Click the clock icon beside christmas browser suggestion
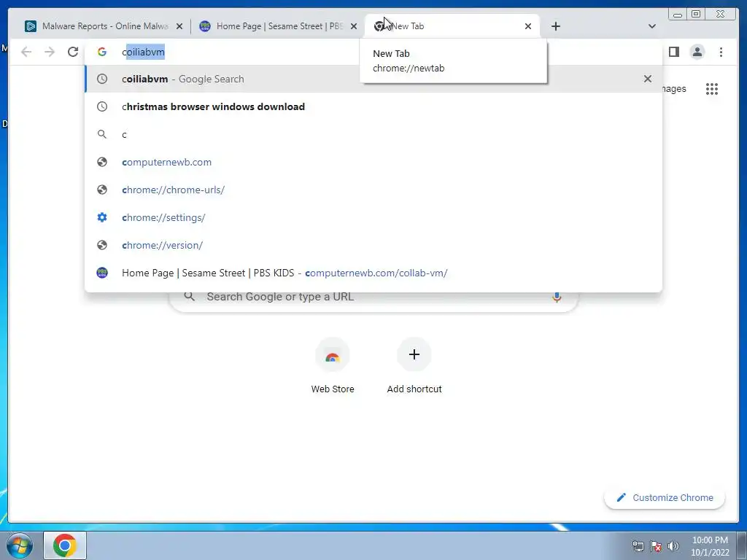The width and height of the screenshot is (747, 560). 102,106
